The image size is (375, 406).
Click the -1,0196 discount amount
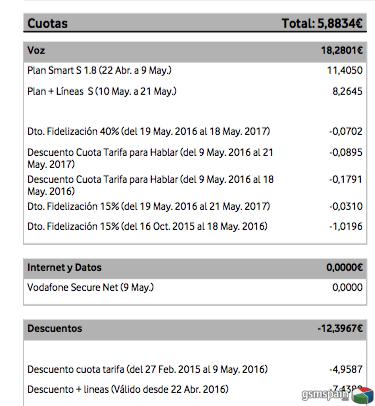point(346,227)
